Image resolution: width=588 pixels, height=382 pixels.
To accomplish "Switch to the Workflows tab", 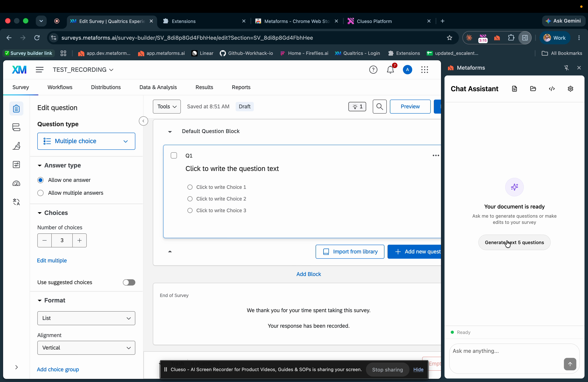I will (x=60, y=87).
